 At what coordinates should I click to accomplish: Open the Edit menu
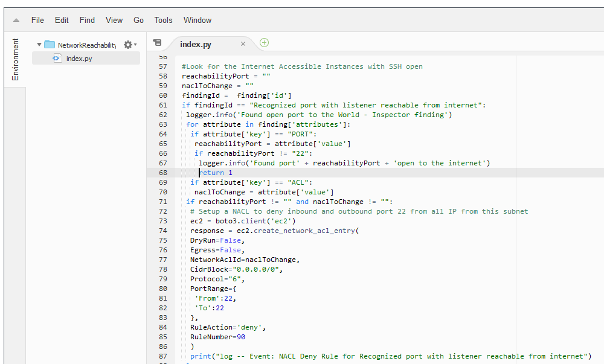[x=62, y=20]
